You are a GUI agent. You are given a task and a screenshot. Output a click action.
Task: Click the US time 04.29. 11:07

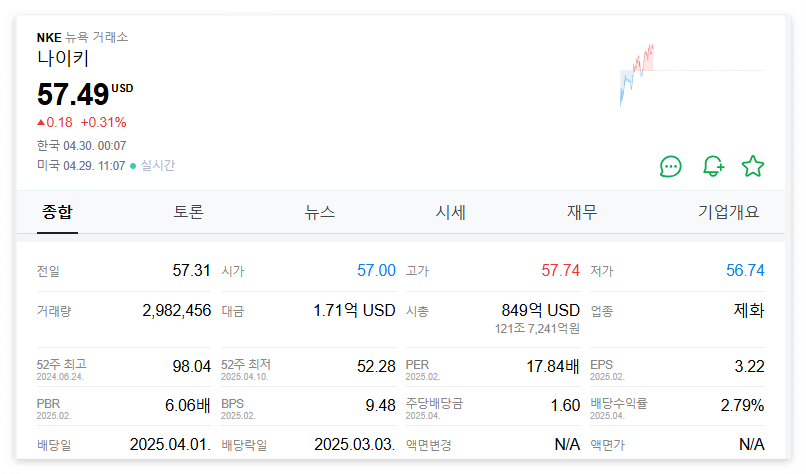[x=94, y=166]
